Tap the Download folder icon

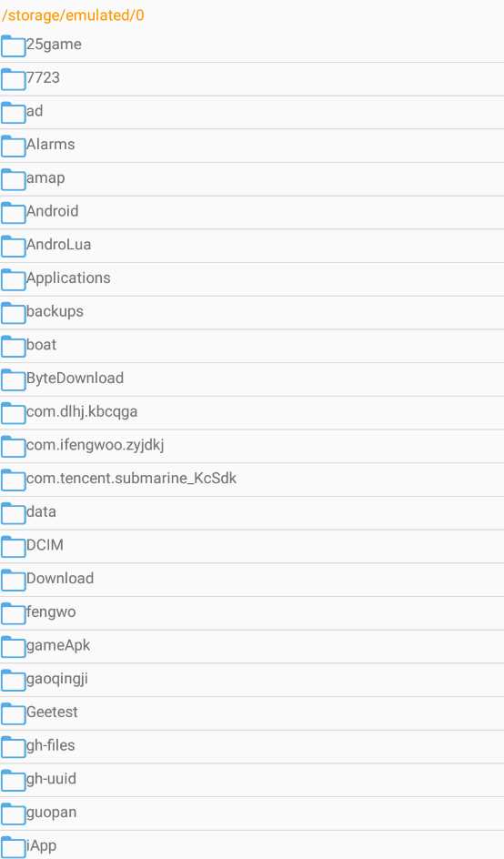coord(13,581)
